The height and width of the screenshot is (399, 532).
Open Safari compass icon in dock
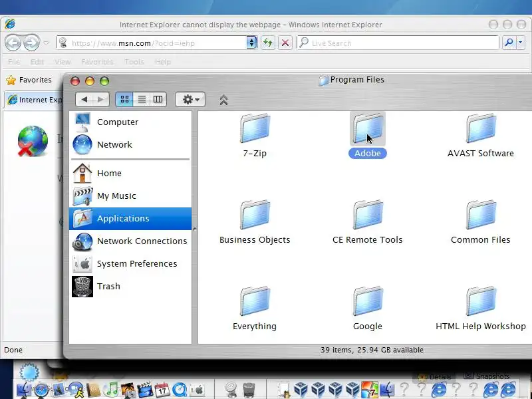42,390
